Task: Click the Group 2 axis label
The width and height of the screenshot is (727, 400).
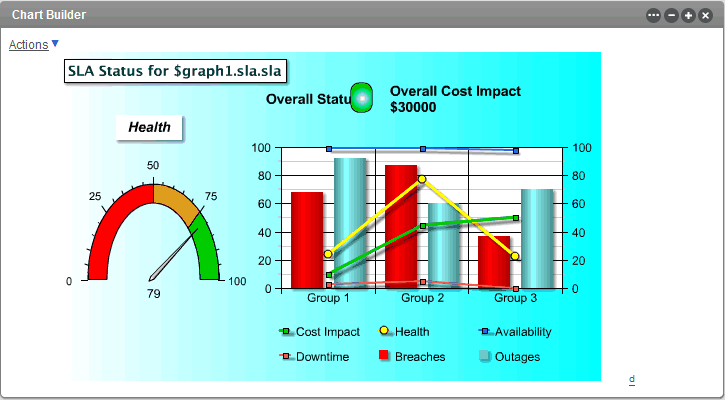Action: click(422, 298)
